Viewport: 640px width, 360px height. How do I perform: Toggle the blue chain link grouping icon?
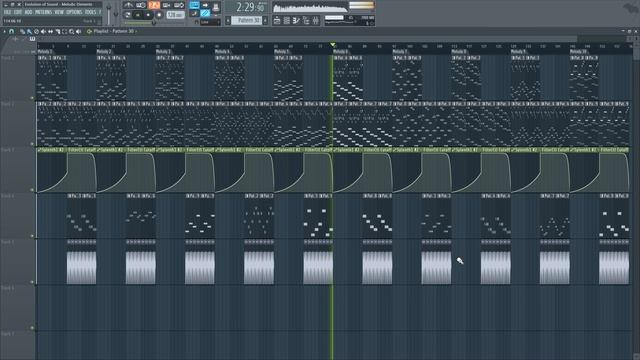(205, 13)
